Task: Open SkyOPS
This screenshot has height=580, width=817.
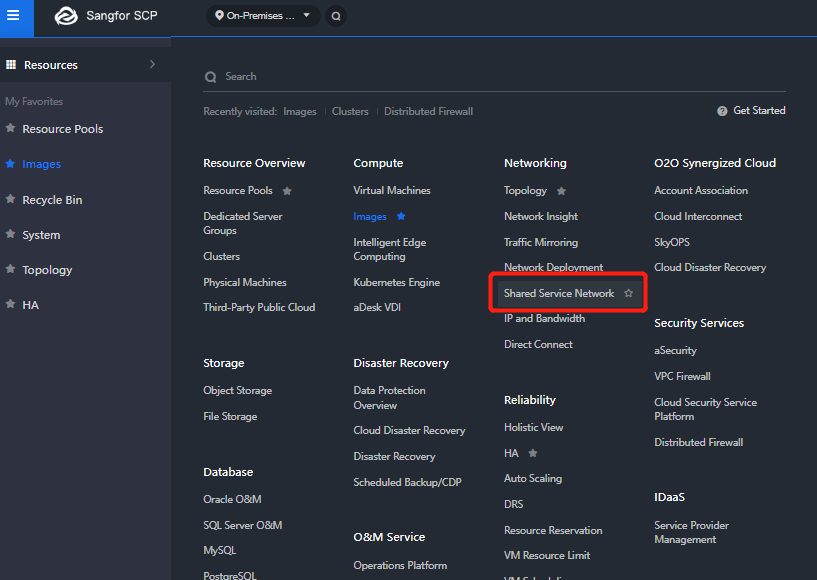Action: click(x=672, y=242)
